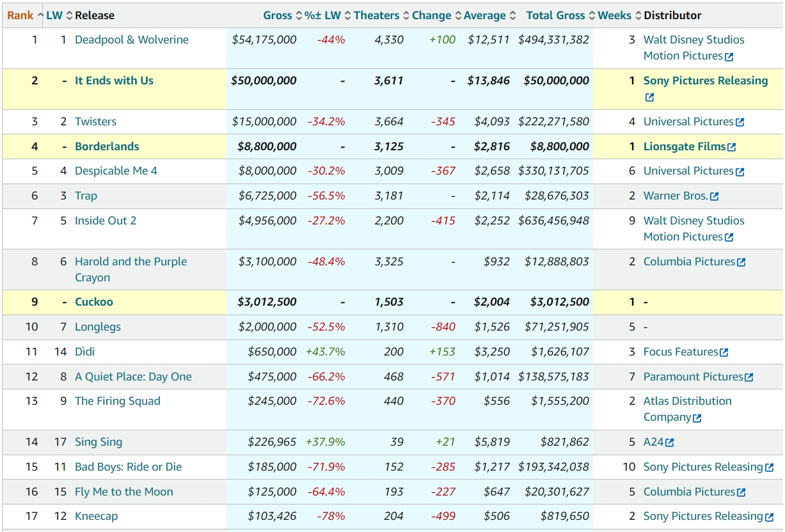Open the Deadpool & Wolverine release page
The image size is (785, 532).
132,40
